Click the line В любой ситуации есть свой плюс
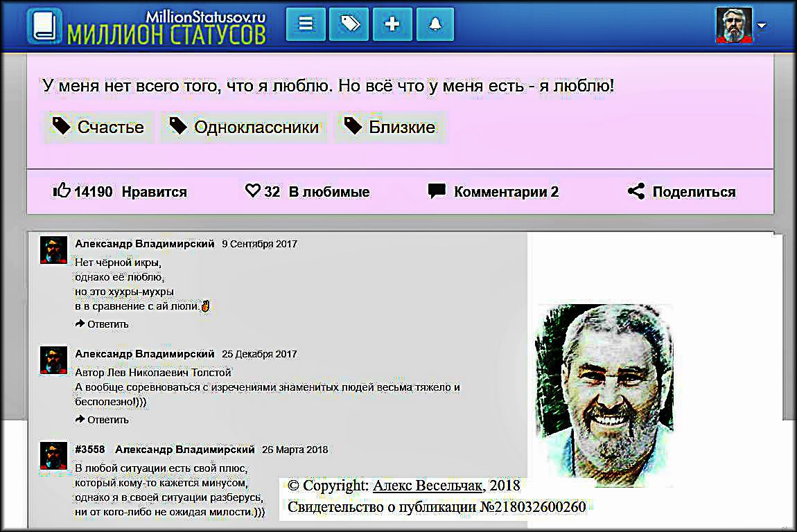Image resolution: width=797 pixels, height=532 pixels. tap(161, 468)
